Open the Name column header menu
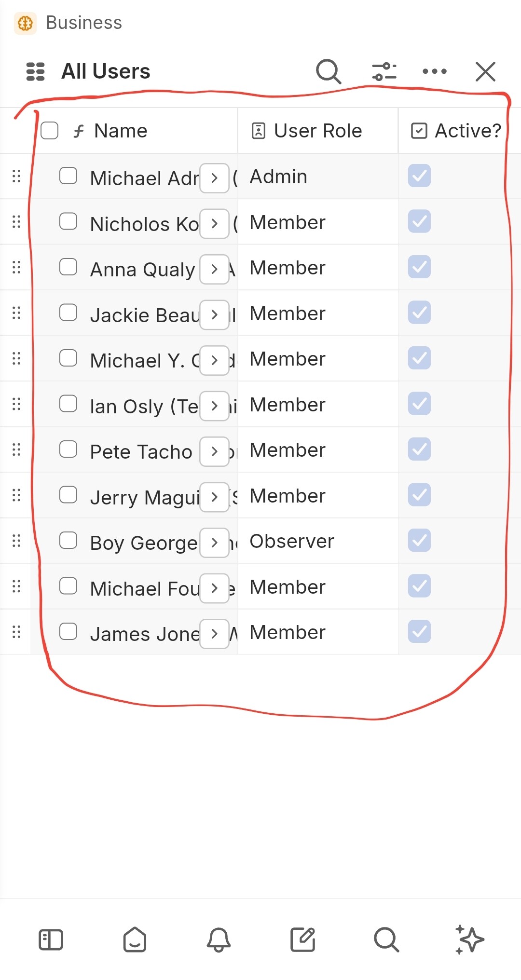521x980 pixels. [x=121, y=131]
